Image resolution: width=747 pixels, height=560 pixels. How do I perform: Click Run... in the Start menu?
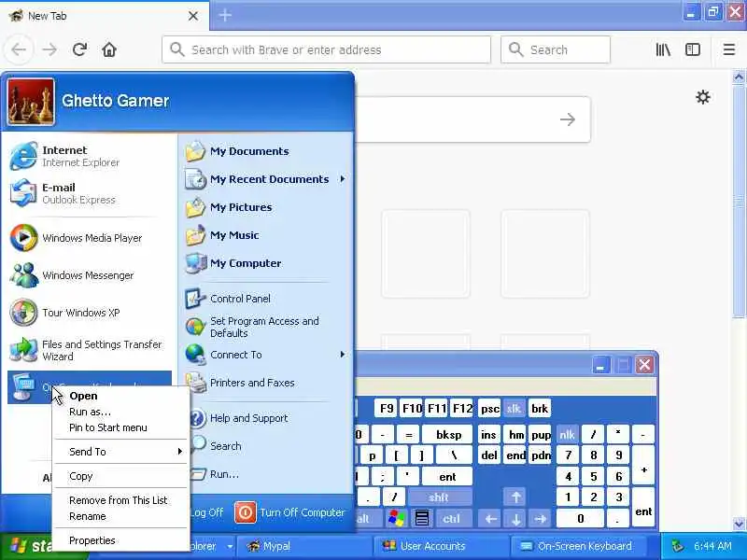click(270, 474)
